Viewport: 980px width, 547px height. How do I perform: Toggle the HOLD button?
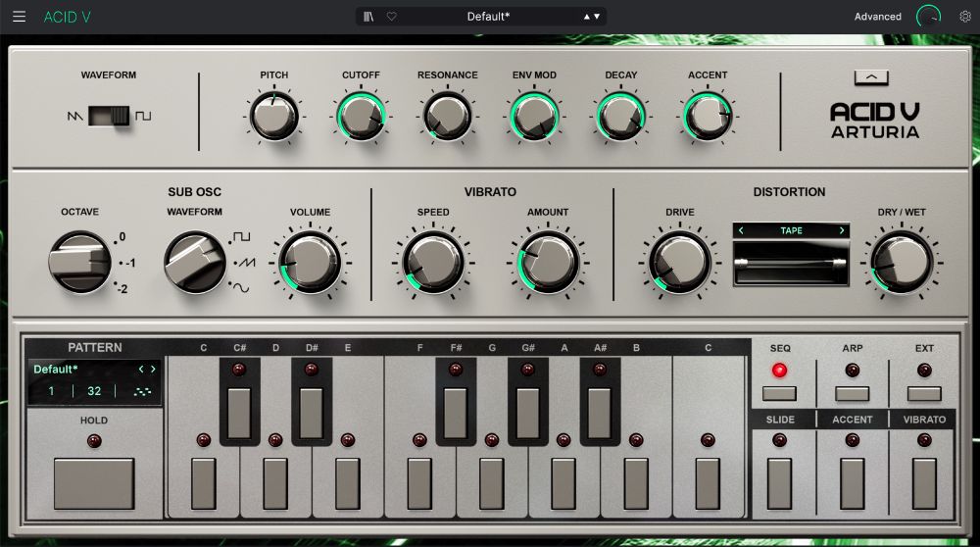coord(94,483)
